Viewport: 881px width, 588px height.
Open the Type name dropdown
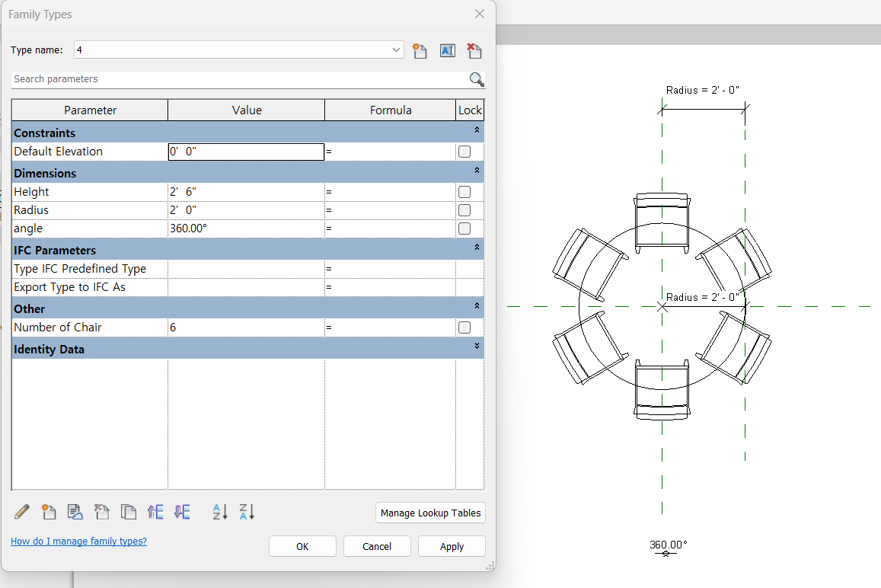396,50
